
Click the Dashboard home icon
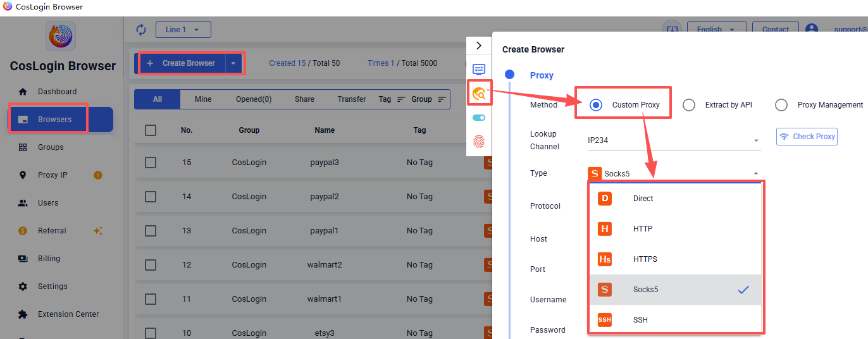(23, 92)
